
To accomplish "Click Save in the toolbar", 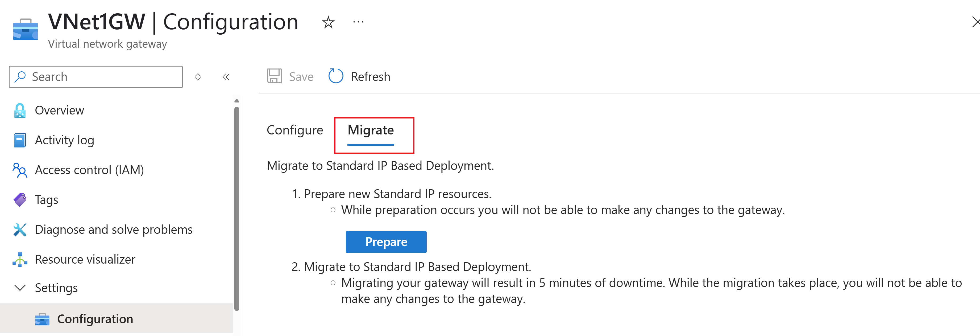I will pos(290,76).
